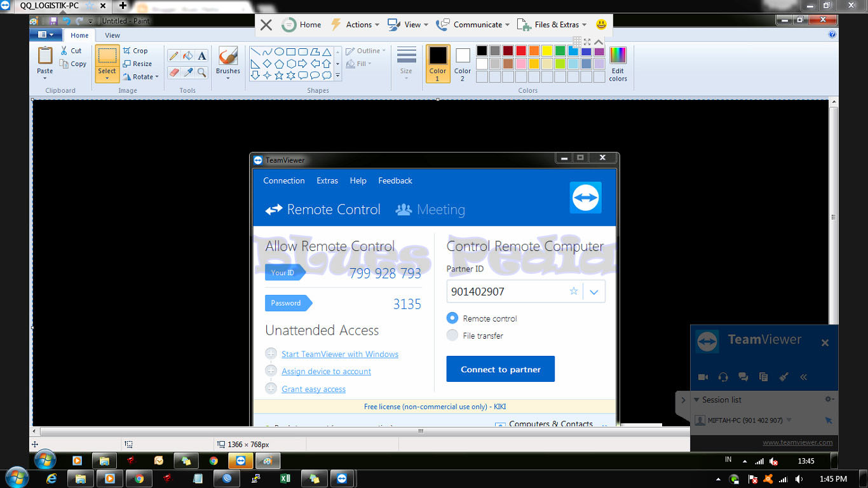Click the Paste clipboard icon
868x488 pixels.
tap(45, 56)
